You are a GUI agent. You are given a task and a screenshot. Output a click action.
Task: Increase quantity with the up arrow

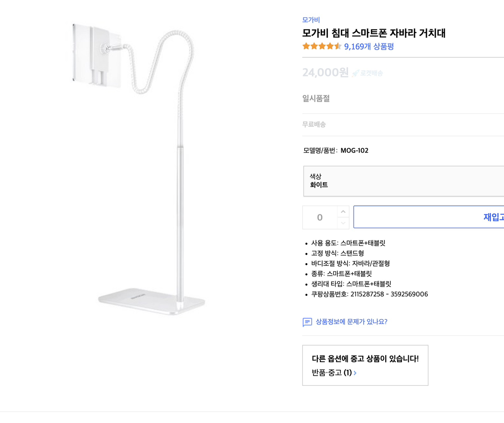(x=343, y=212)
